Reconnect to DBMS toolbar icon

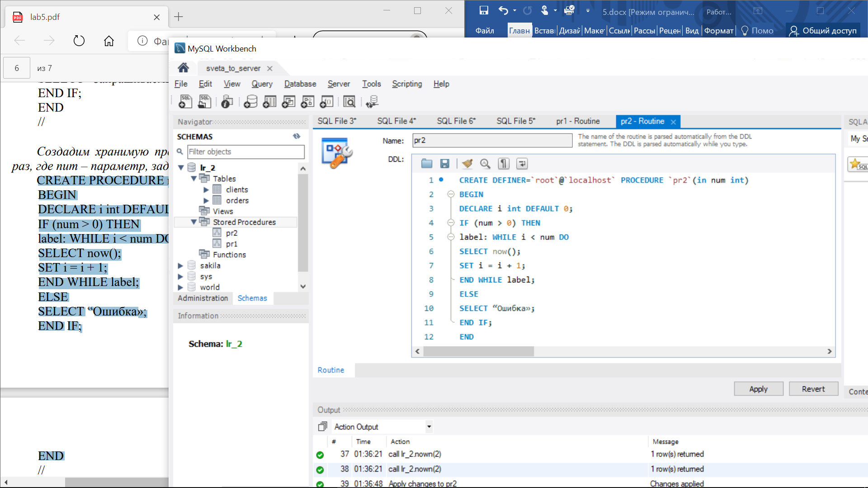point(372,102)
